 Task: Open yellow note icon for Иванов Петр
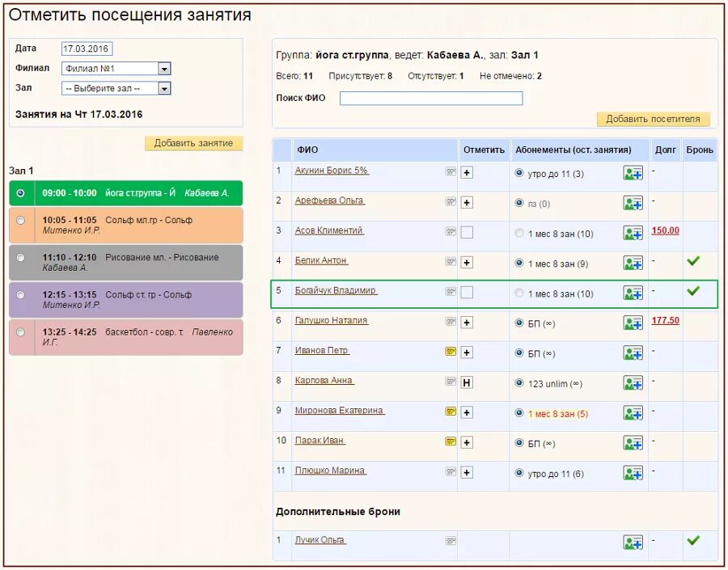pyautogui.click(x=451, y=352)
